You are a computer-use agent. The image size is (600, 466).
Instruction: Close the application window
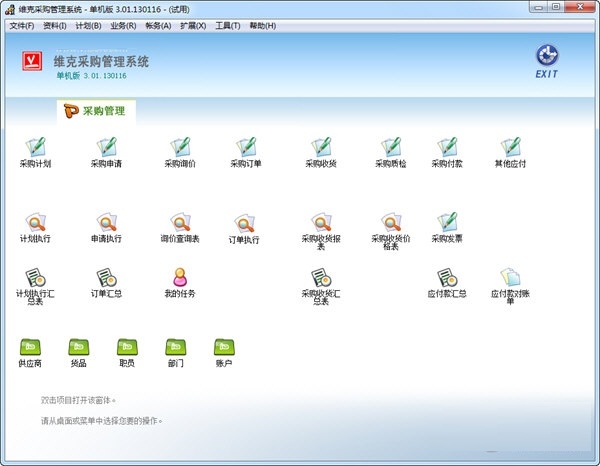point(580,7)
